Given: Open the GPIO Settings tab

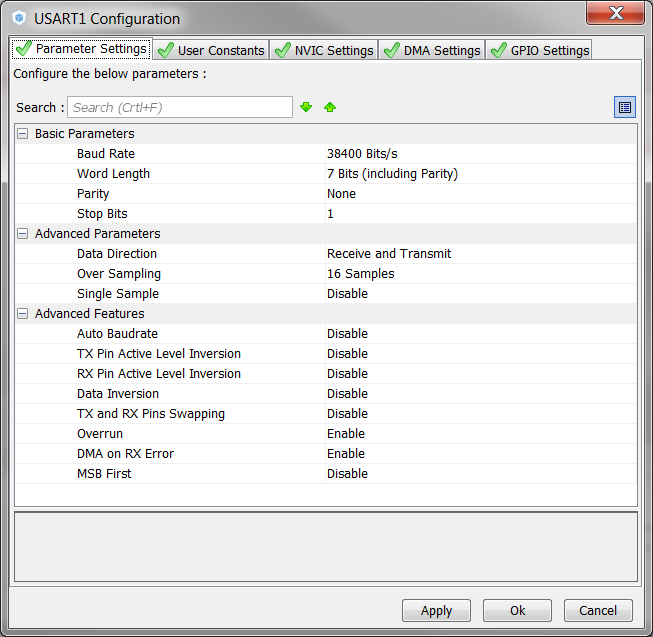Looking at the screenshot, I should 539,50.
